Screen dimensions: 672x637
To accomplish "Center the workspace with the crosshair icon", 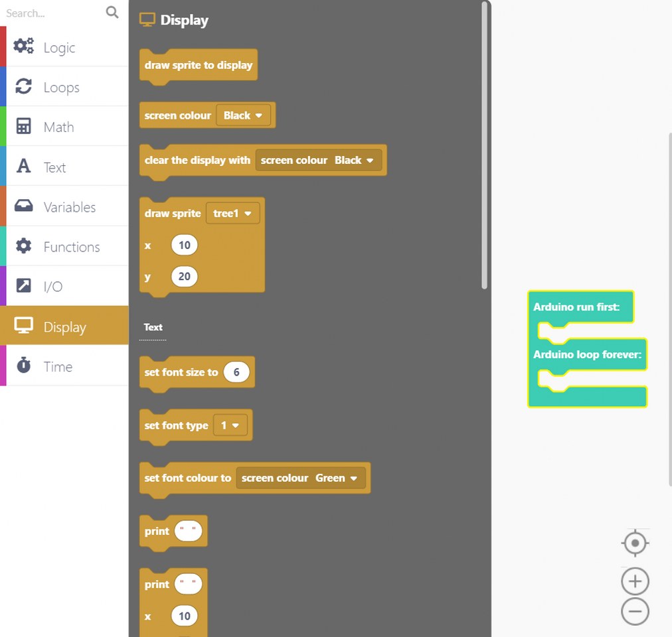I will pos(635,543).
